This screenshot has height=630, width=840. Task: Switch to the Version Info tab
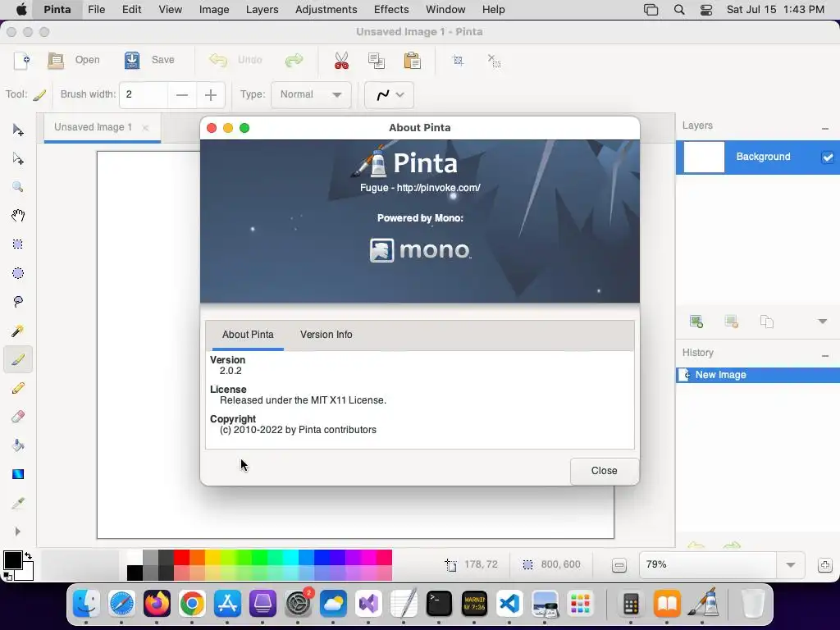[x=326, y=335]
